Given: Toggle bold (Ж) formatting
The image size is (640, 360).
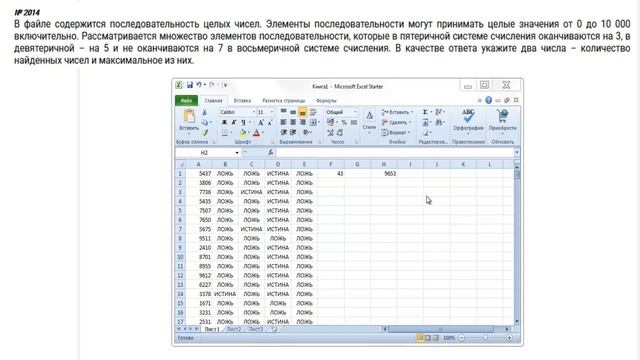Looking at the screenshot, I should (224, 122).
